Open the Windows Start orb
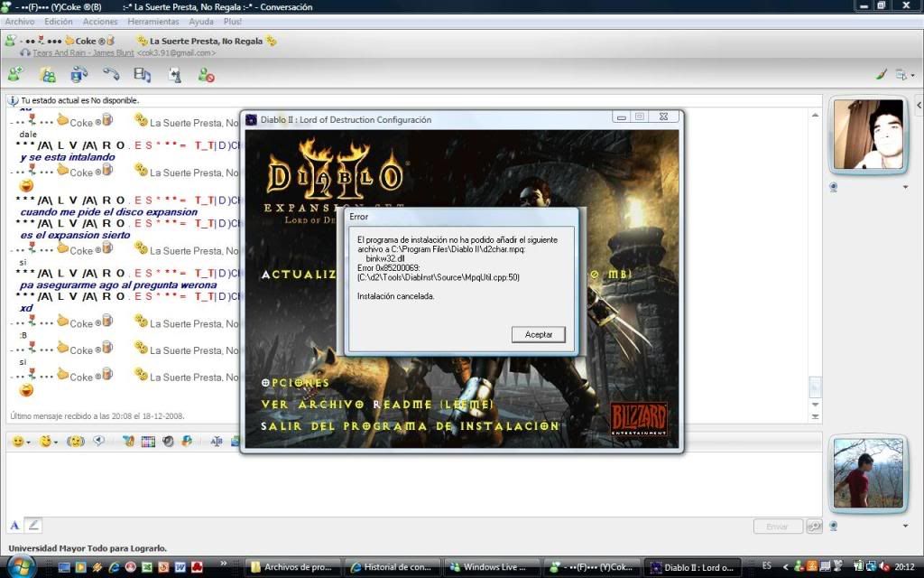924x578 pixels. (x=21, y=567)
